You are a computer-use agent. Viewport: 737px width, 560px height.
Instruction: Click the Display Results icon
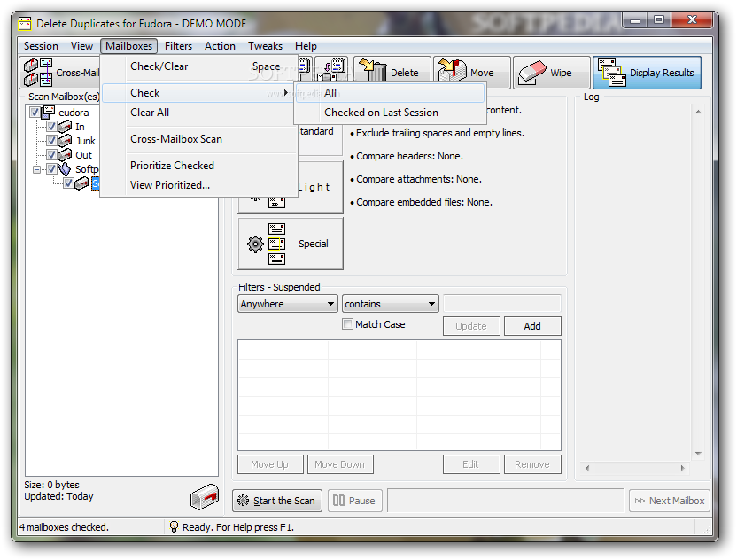(611, 73)
